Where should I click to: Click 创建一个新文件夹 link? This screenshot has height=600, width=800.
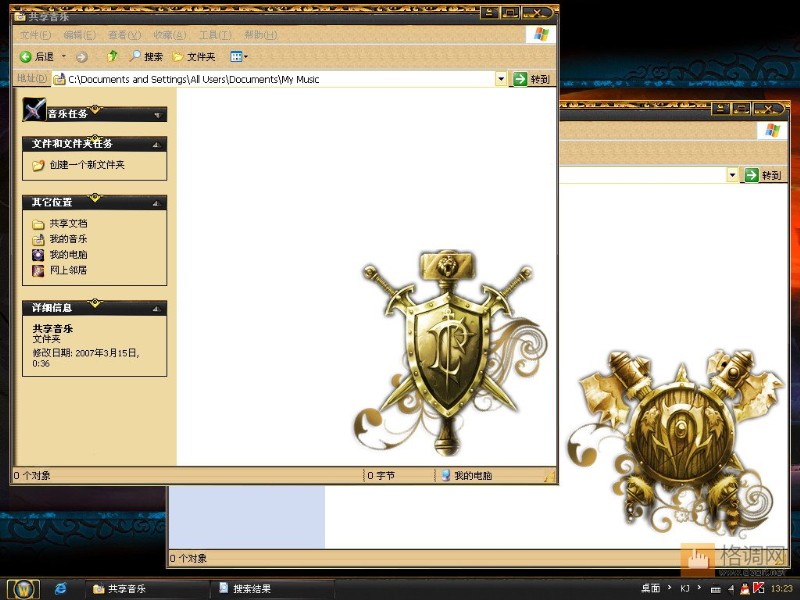coord(86,165)
